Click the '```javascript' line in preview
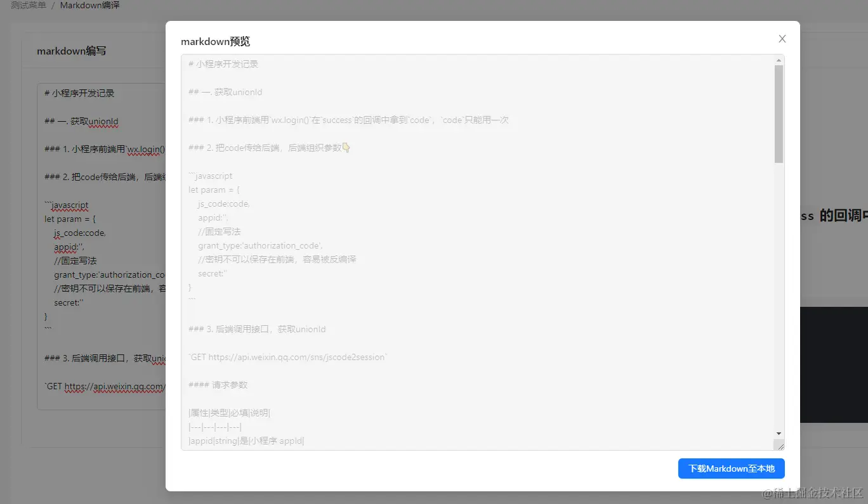This screenshot has width=868, height=504. point(211,176)
